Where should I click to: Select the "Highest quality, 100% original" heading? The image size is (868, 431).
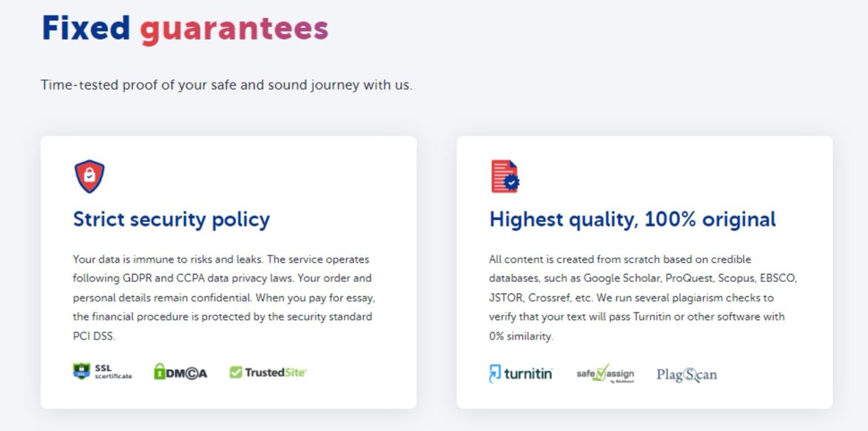pyautogui.click(x=632, y=220)
